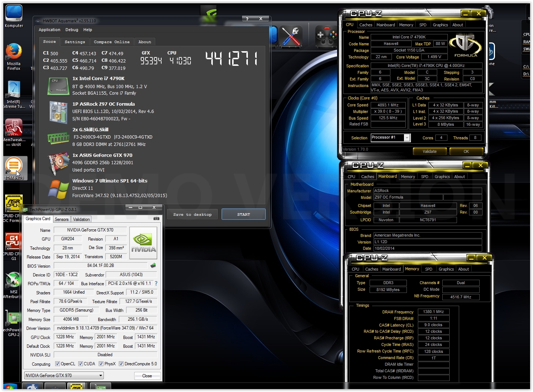Click the GPU-Z Driver Version field
The height and width of the screenshot is (392, 533).
105,328
